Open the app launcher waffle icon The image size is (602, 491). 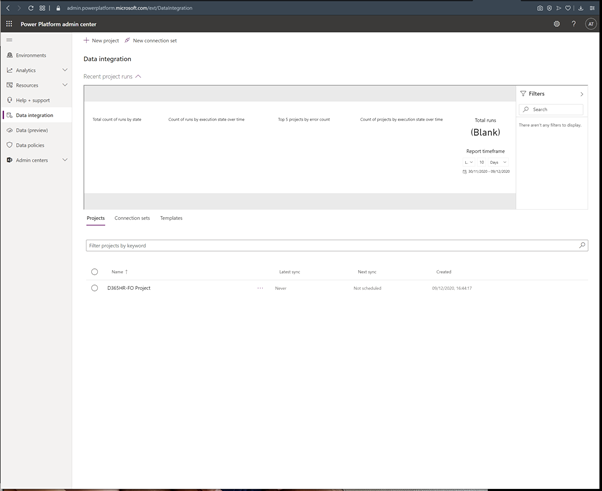coord(9,24)
